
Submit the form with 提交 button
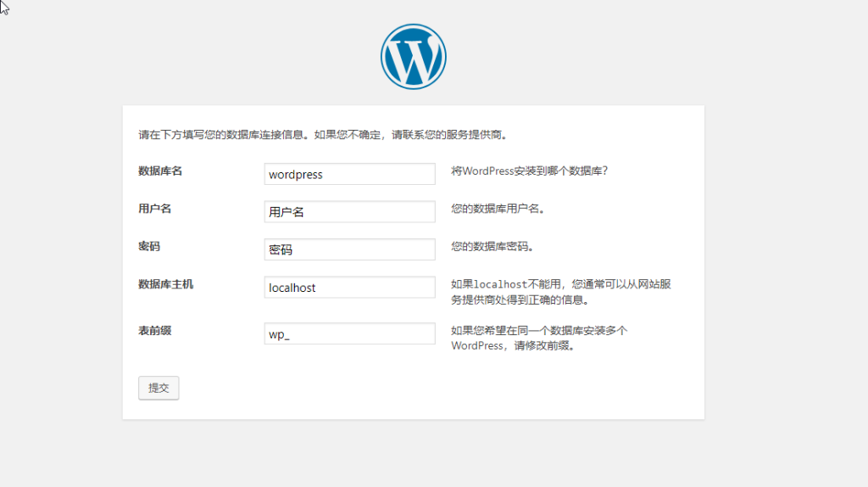[159, 388]
